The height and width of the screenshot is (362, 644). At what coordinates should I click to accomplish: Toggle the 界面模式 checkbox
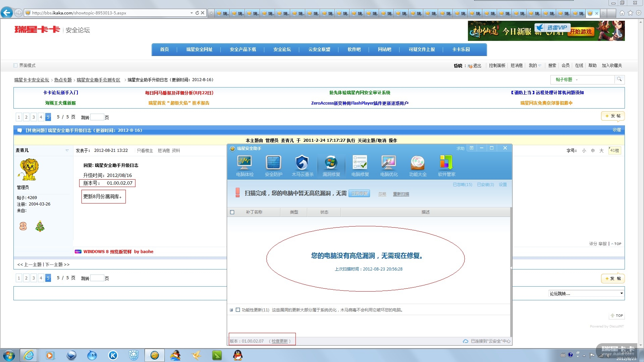tap(15, 65)
